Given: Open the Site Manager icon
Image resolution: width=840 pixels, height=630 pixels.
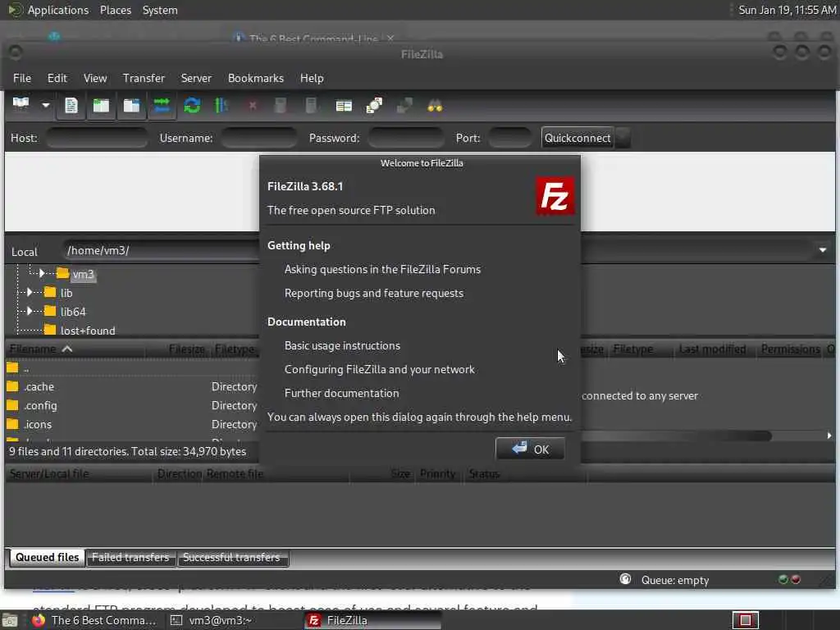Looking at the screenshot, I should tap(21, 106).
